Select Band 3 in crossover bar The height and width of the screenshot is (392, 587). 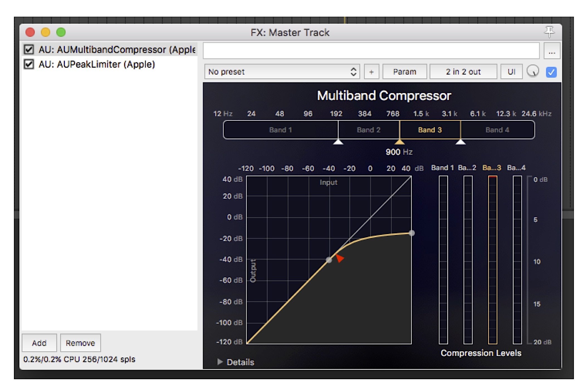coord(430,130)
